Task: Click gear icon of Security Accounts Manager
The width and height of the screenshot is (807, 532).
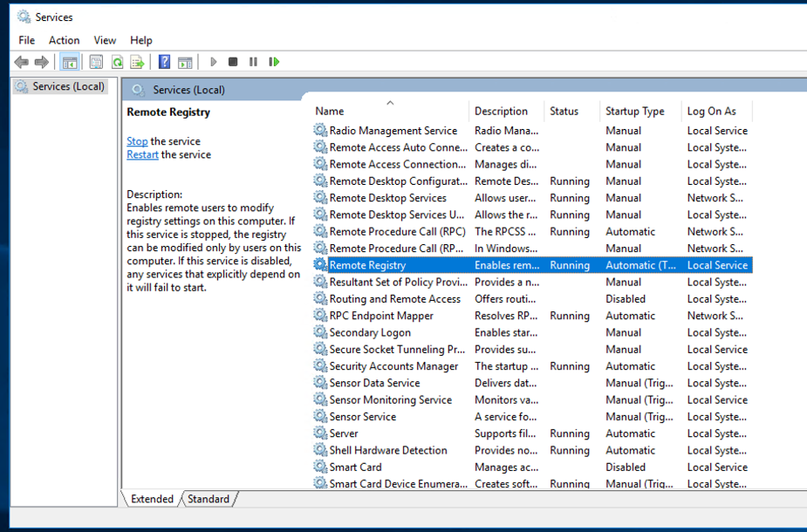Action: (x=320, y=365)
